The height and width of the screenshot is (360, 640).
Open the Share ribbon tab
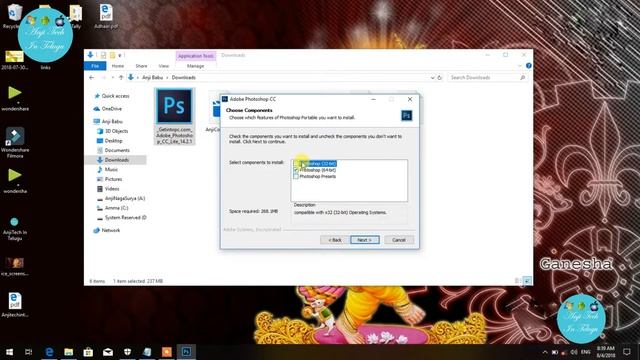(141, 66)
